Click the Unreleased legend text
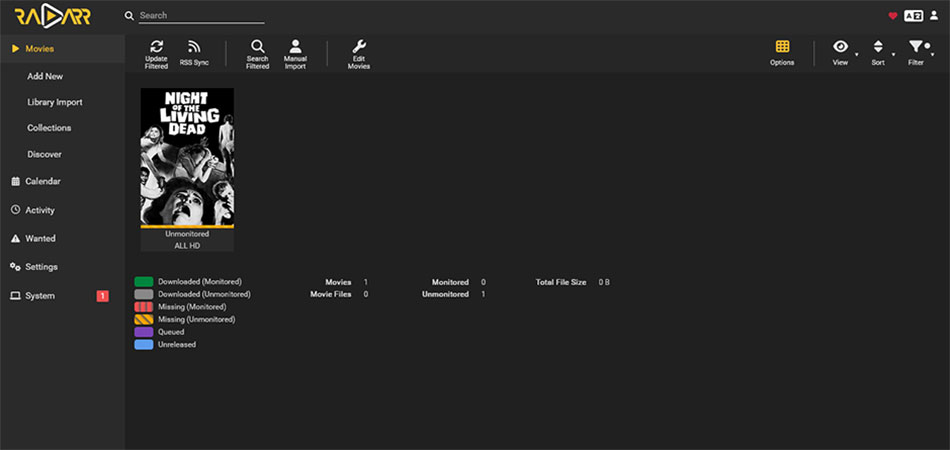The image size is (950, 450). pos(177,344)
